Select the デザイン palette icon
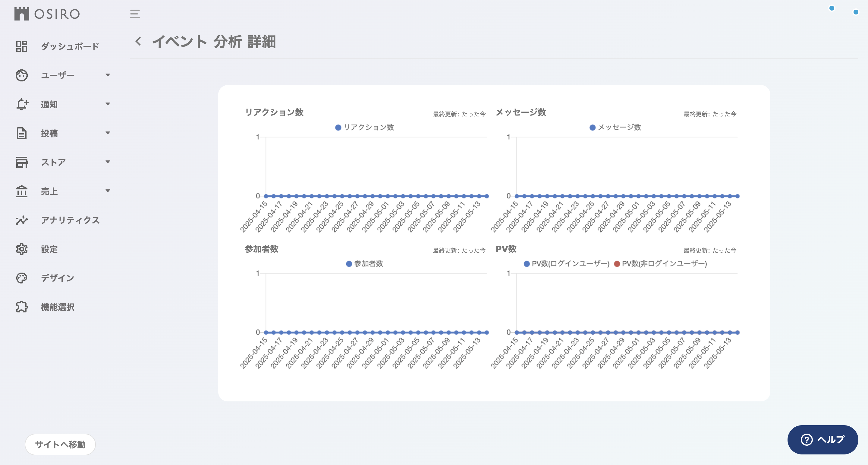This screenshot has width=868, height=465. [22, 278]
